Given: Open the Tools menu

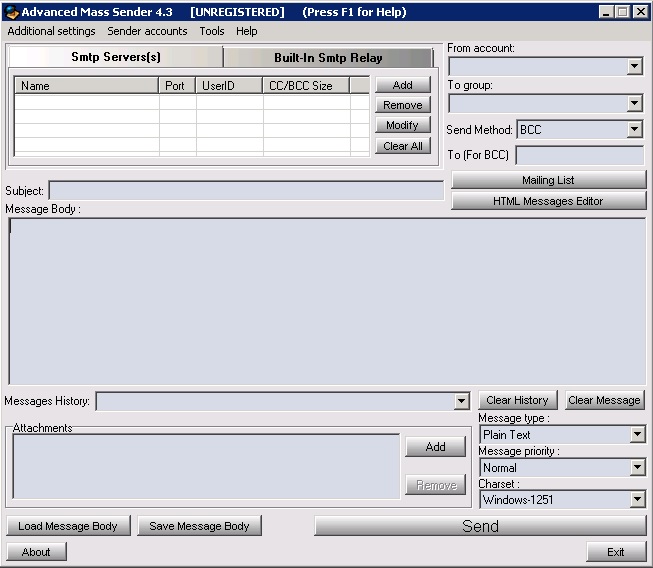Looking at the screenshot, I should (212, 31).
